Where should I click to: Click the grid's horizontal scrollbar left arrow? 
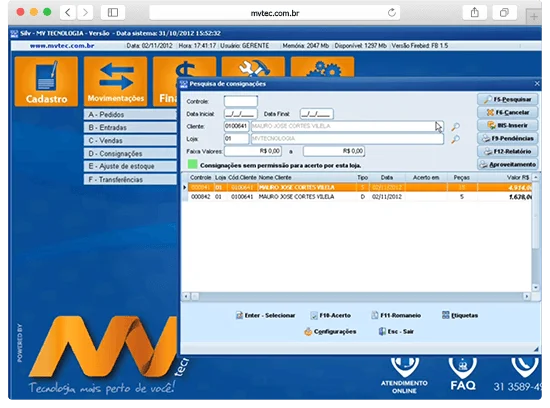click(x=186, y=296)
